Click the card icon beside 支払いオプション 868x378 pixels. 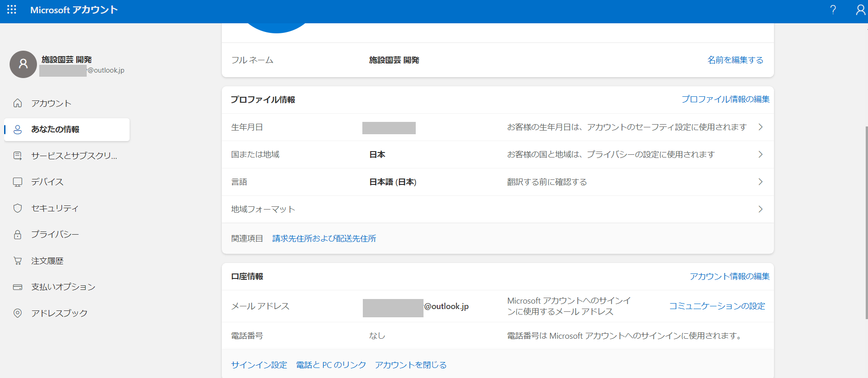(17, 287)
